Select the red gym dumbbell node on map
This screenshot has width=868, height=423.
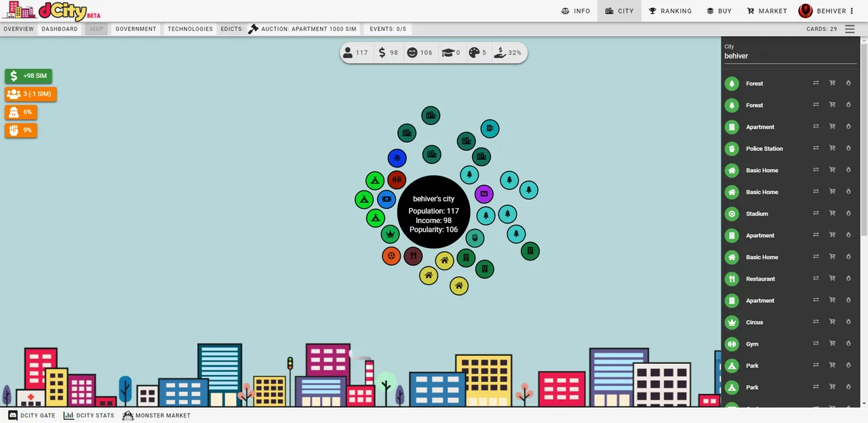pyautogui.click(x=397, y=180)
